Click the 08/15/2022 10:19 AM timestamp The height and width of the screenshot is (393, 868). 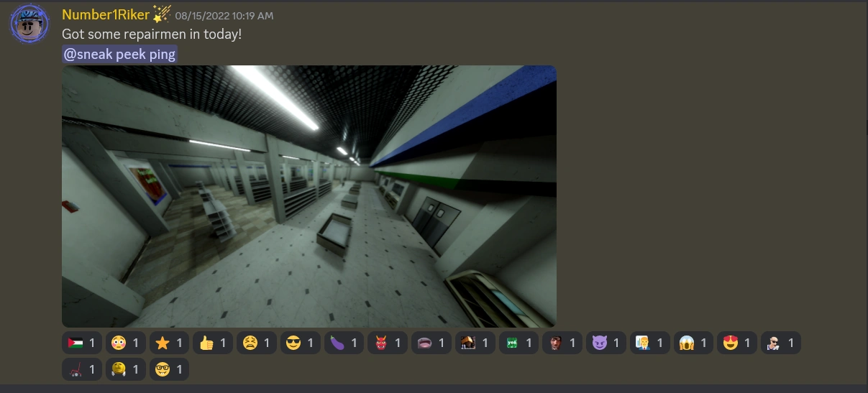(x=224, y=16)
